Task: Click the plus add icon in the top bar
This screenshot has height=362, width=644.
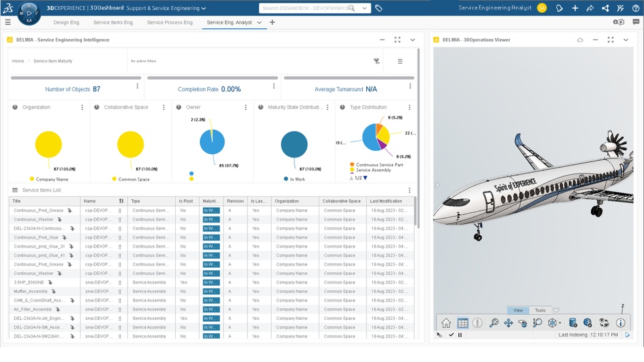Action: tap(575, 8)
